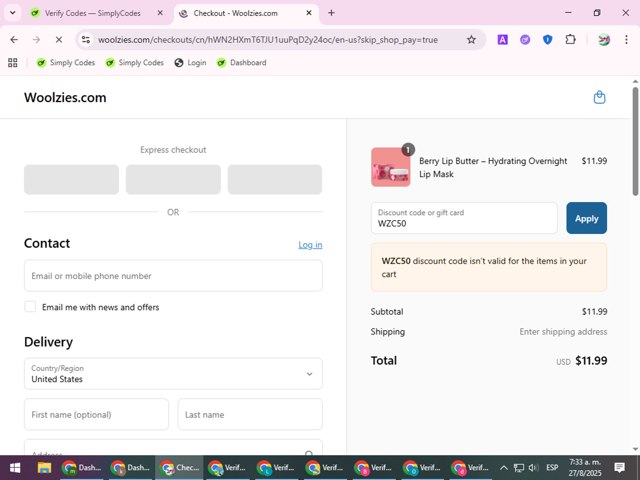Close the Checkout Woolzies tab
Image resolution: width=640 pixels, height=480 pixels.
(309, 13)
